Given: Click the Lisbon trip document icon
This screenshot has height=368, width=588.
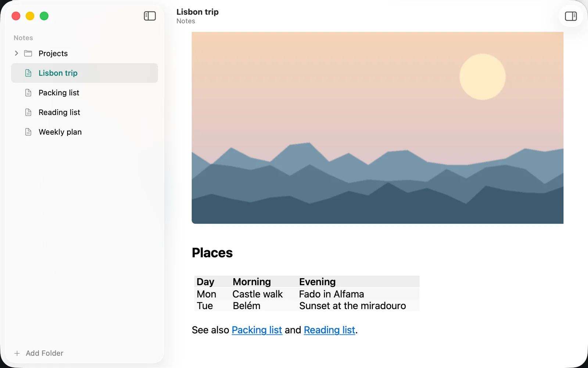Looking at the screenshot, I should 28,73.
